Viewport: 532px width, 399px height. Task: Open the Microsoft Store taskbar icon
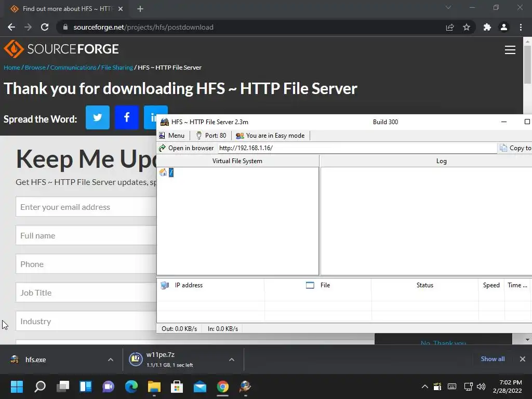177,387
